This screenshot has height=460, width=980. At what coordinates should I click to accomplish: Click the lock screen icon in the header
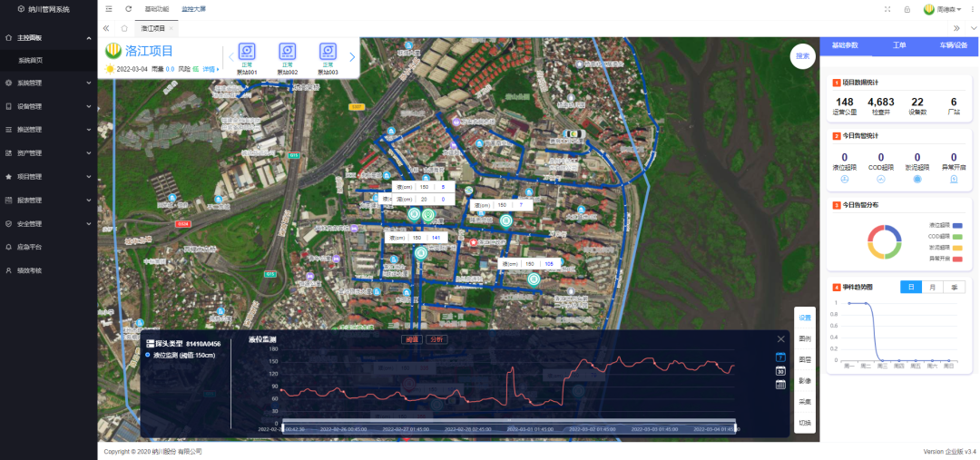coord(906,9)
